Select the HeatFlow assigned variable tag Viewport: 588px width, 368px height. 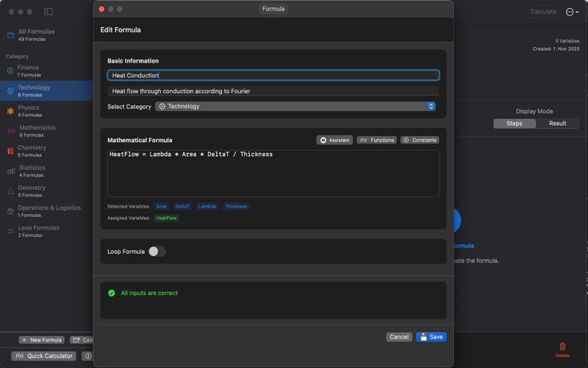tap(166, 218)
